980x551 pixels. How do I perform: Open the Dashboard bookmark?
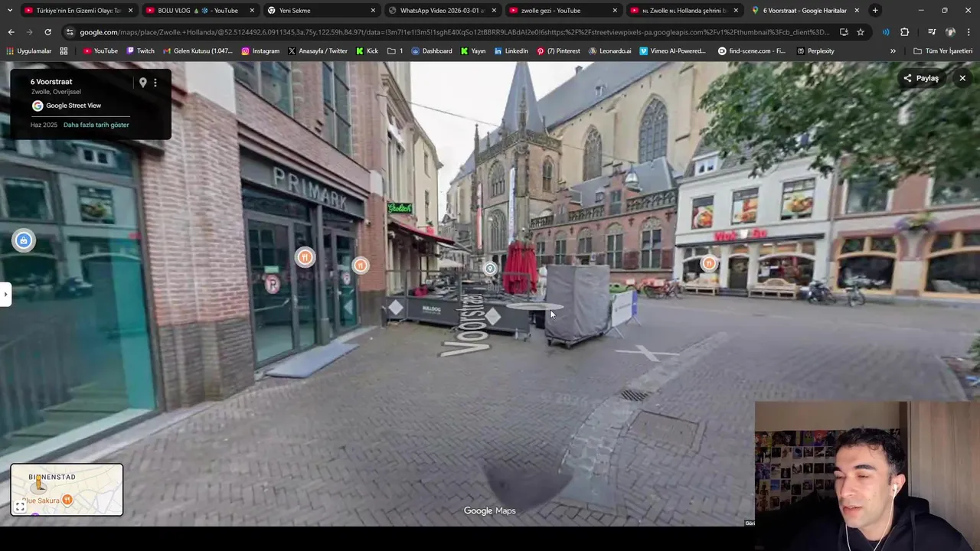pos(432,51)
